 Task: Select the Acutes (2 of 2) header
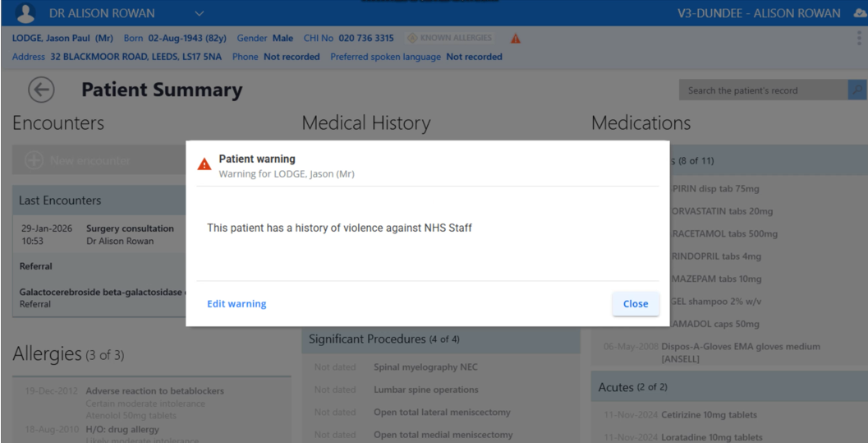[729, 387]
